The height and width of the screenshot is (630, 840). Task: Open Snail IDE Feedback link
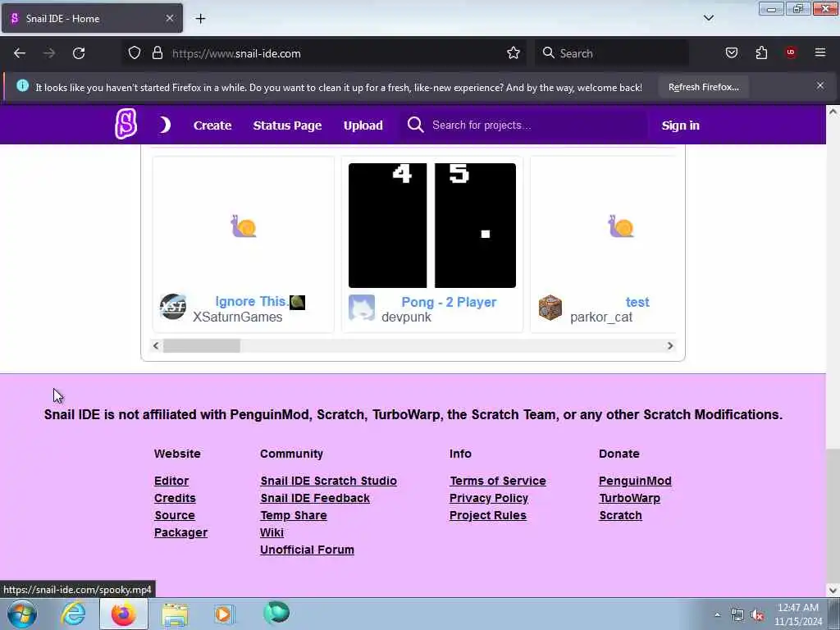click(x=315, y=498)
